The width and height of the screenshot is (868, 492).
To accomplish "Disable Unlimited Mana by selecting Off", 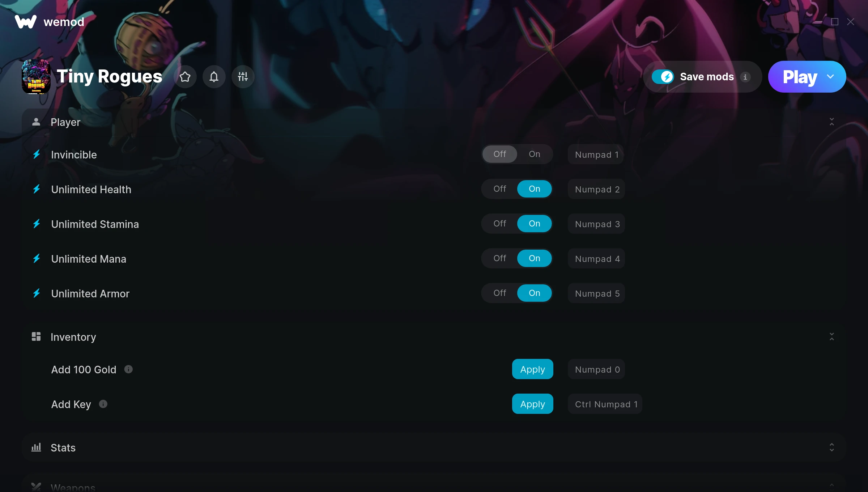I will 500,258.
